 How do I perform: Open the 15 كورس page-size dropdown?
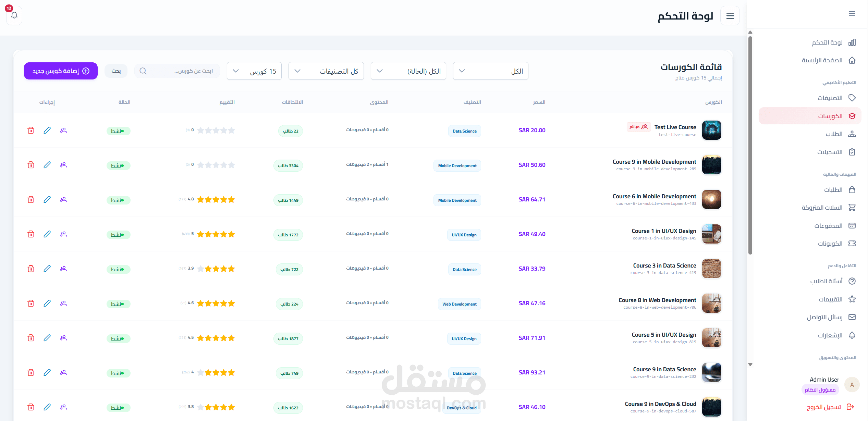[254, 71]
